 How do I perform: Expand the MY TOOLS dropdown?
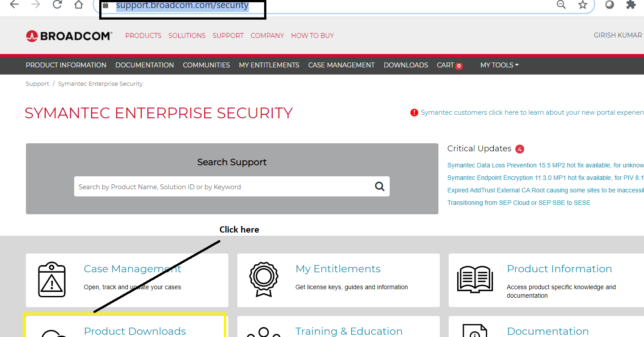click(500, 65)
